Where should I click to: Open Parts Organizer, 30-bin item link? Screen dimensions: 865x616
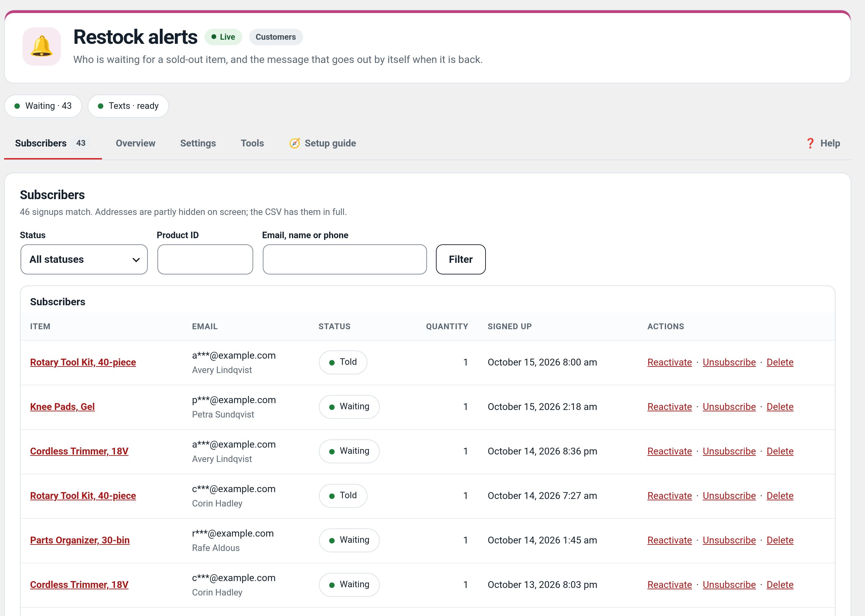point(80,540)
